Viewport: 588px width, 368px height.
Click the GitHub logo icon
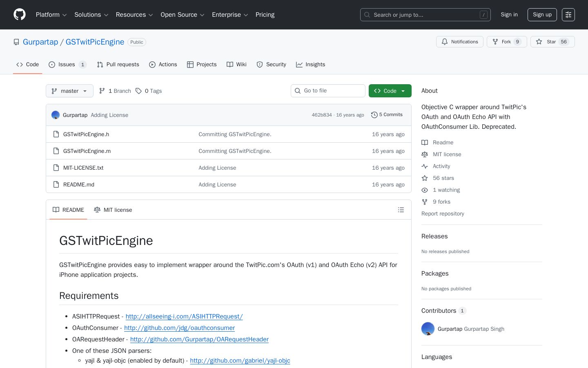tap(20, 15)
